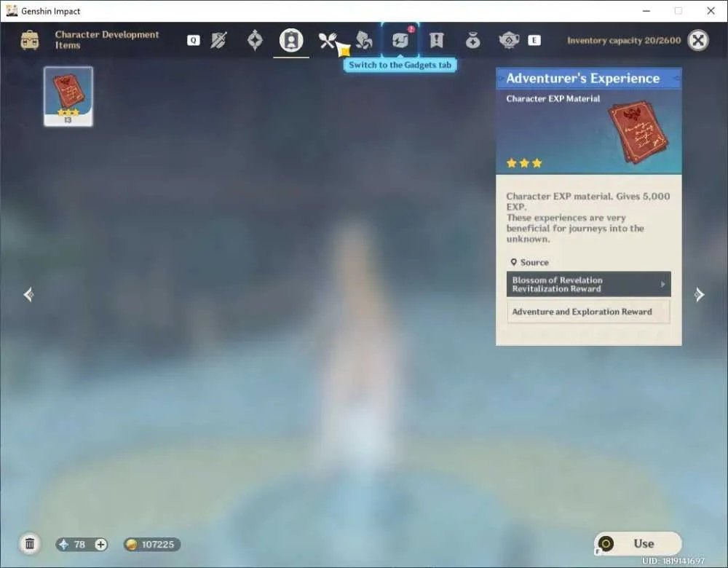Click the Mora balance 107225
The image size is (728, 568).
152,544
